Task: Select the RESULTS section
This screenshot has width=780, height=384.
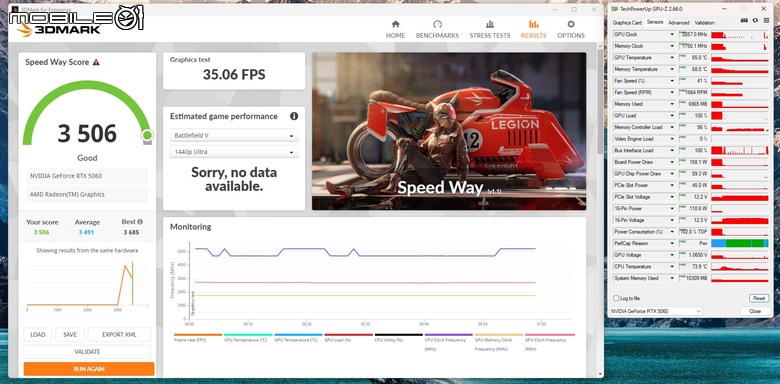Action: (533, 29)
